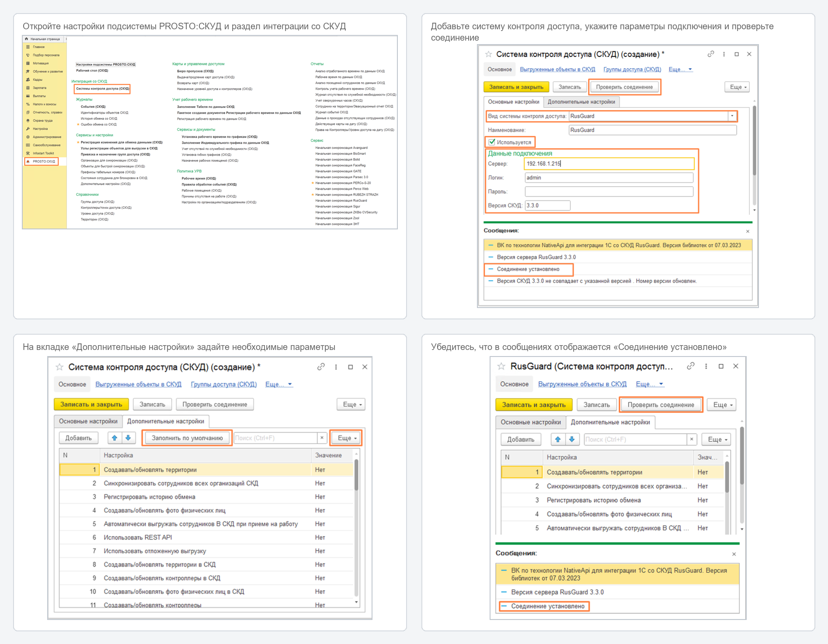
Task: Move row up arrow next to Заполнить по умолчанию
Action: 115,438
